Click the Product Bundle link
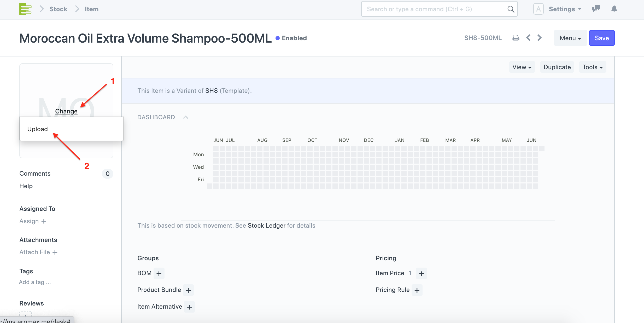The width and height of the screenshot is (644, 323). tap(159, 290)
